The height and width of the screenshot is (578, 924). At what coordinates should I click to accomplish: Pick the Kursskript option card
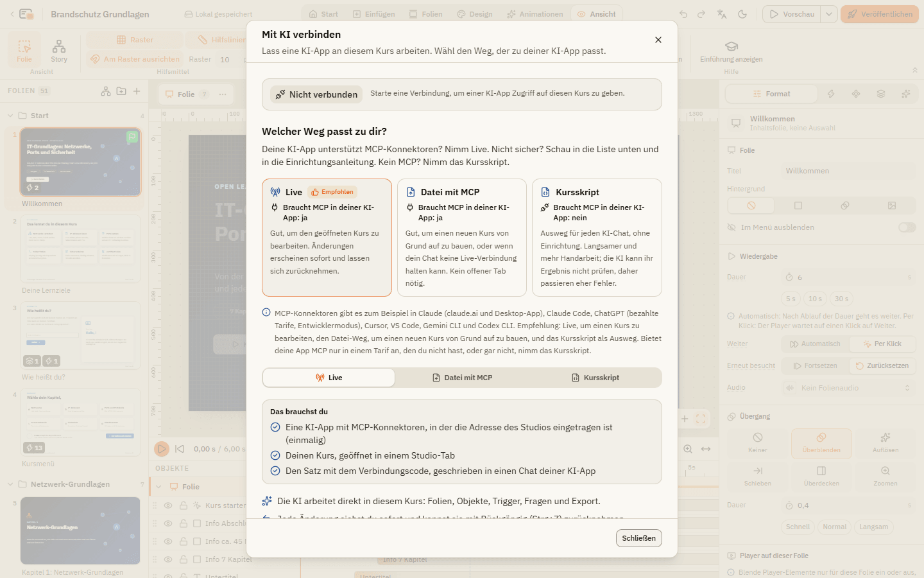597,238
